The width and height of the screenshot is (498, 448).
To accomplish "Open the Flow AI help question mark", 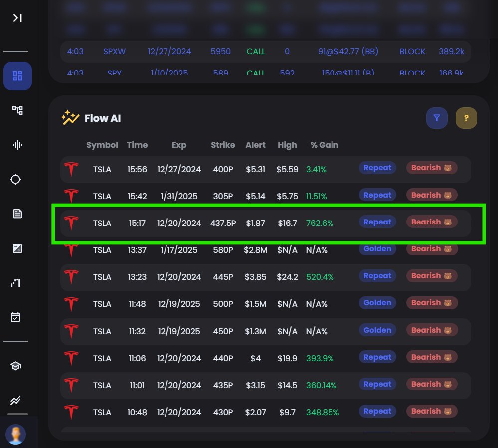I will coord(466,118).
